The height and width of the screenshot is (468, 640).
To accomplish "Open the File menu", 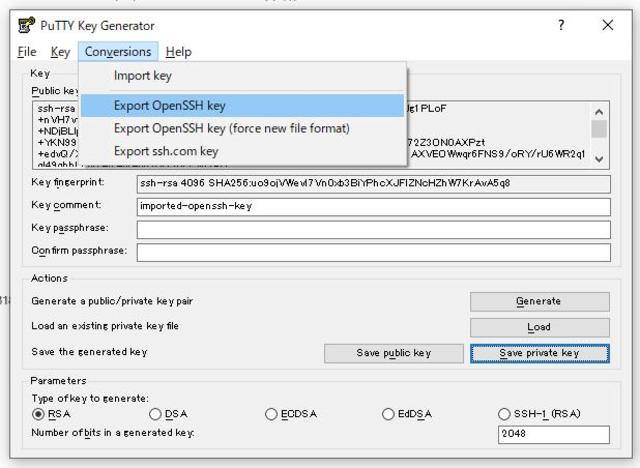I will 27,52.
